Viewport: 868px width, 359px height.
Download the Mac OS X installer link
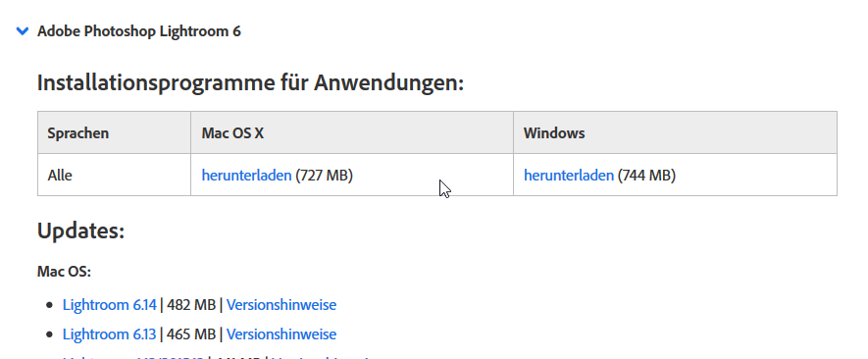tap(246, 175)
